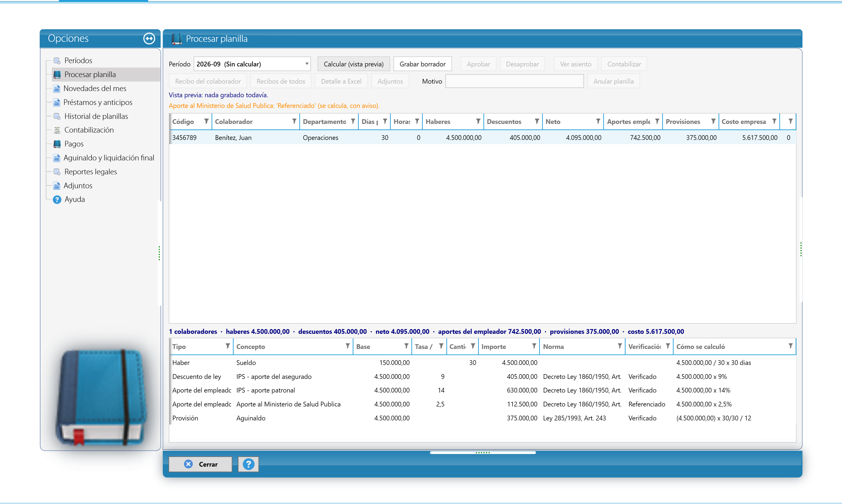Click Calcular (vista previa) button
Viewport: 842px width, 504px height.
pyautogui.click(x=354, y=64)
